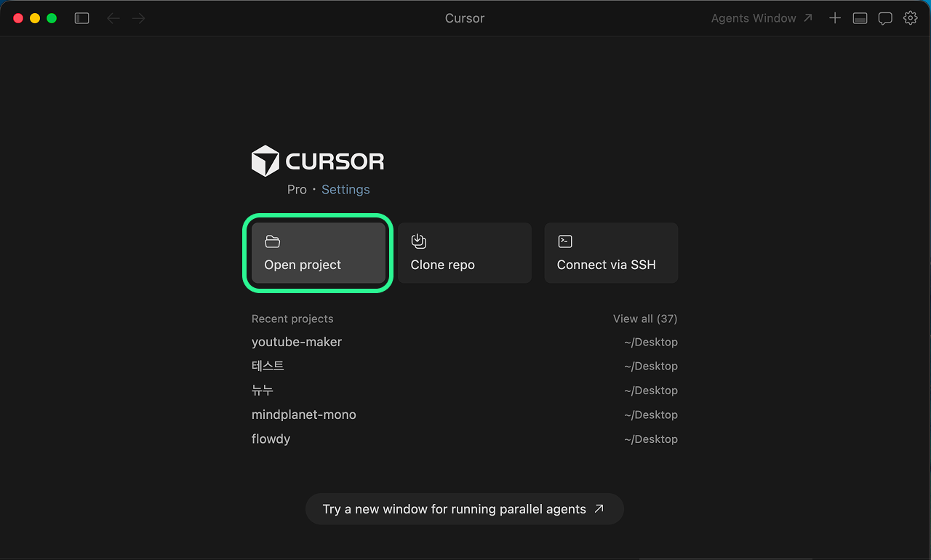Close the window with red button
Viewport: 931px width, 560px height.
click(18, 18)
